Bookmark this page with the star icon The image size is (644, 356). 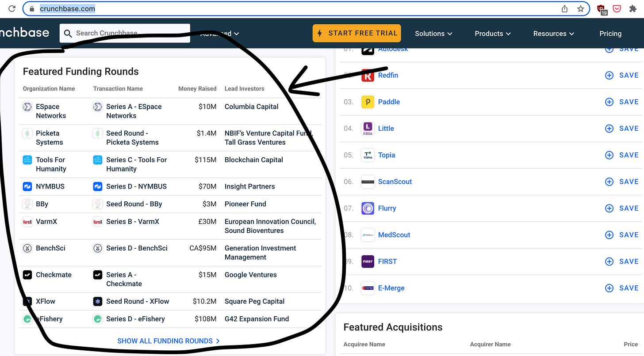click(x=580, y=8)
